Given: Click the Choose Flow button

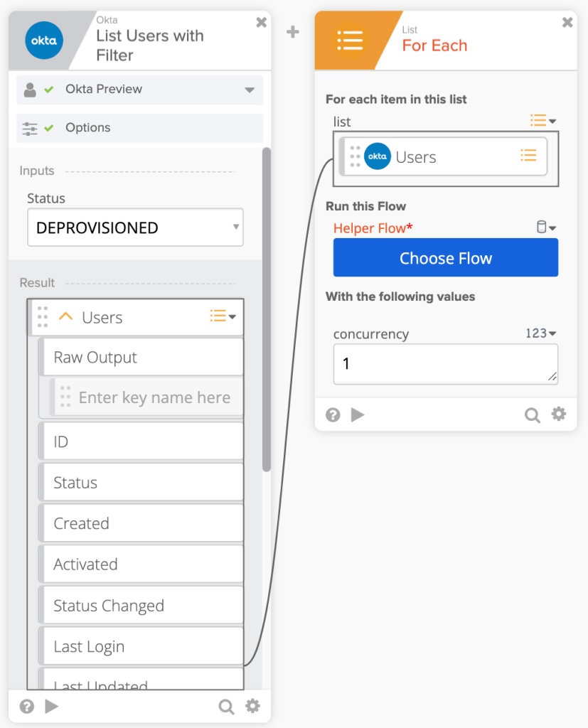Looking at the screenshot, I should [x=446, y=258].
